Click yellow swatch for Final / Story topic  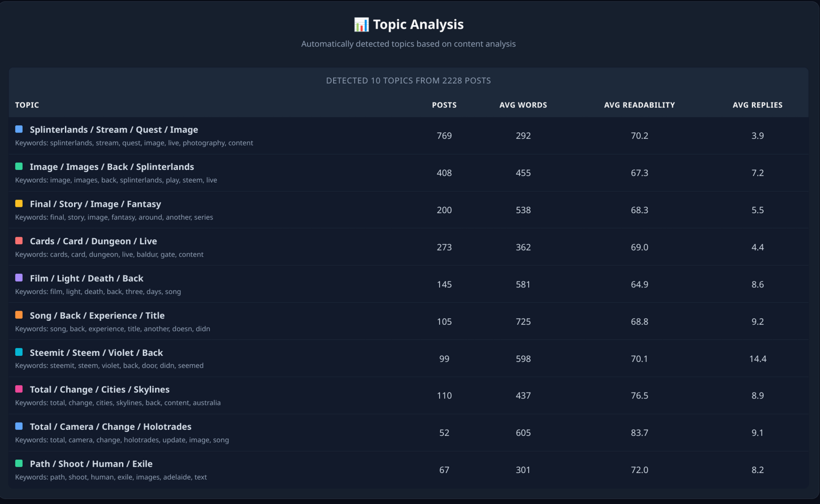tap(19, 204)
